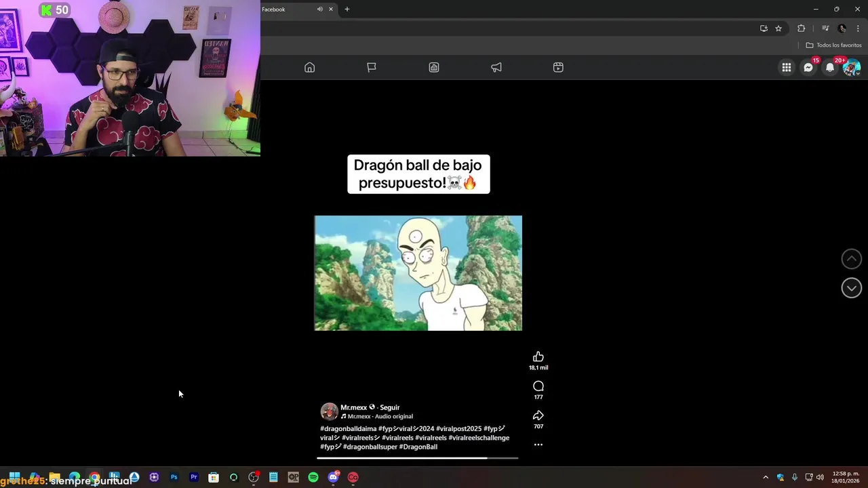Click the reel video frame to pause
The image size is (868, 488).
[x=418, y=273]
